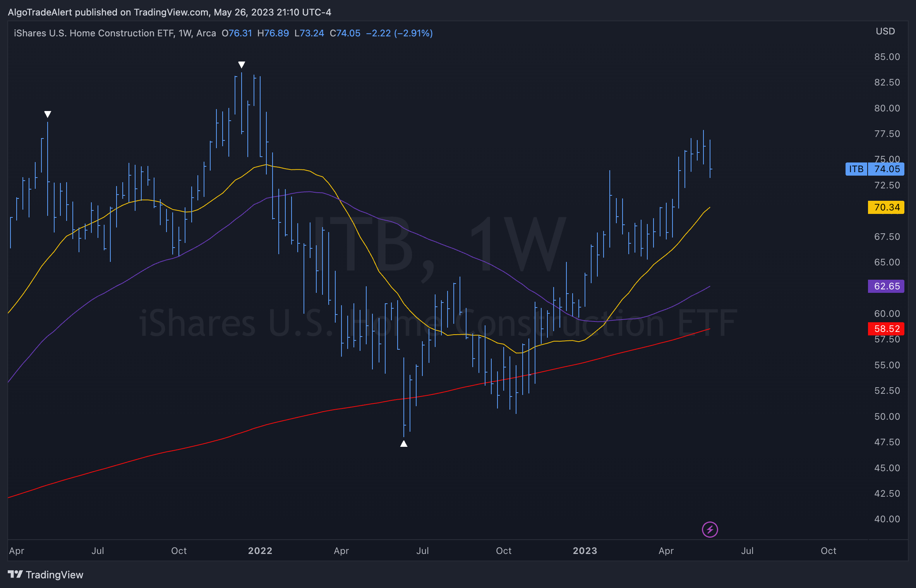Click the 40.00 price axis label
The height and width of the screenshot is (588, 916).
point(887,519)
